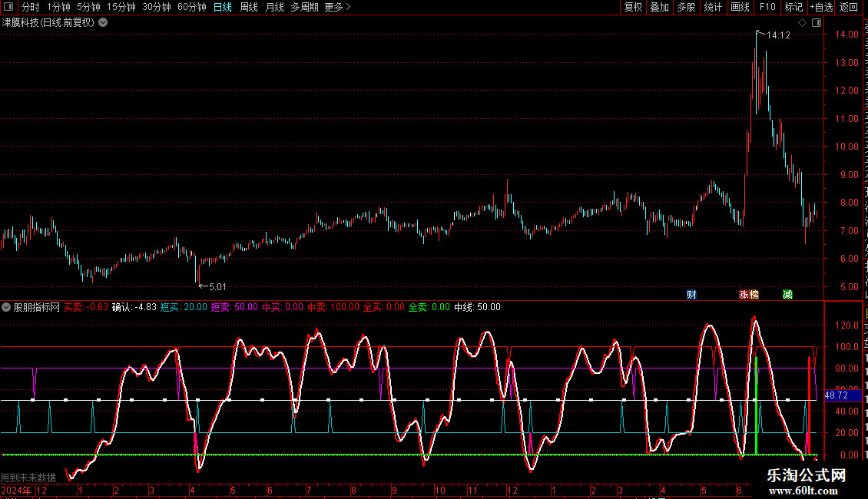The image size is (868, 499).
Task: Click the 80.00 indicator axis label
Action: (x=846, y=368)
